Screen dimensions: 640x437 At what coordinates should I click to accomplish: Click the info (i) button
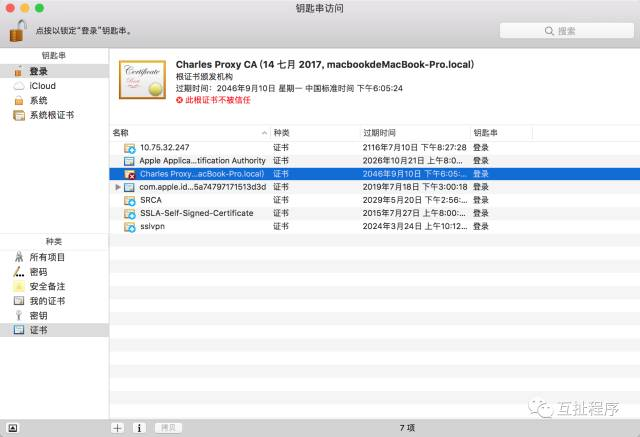click(139, 428)
